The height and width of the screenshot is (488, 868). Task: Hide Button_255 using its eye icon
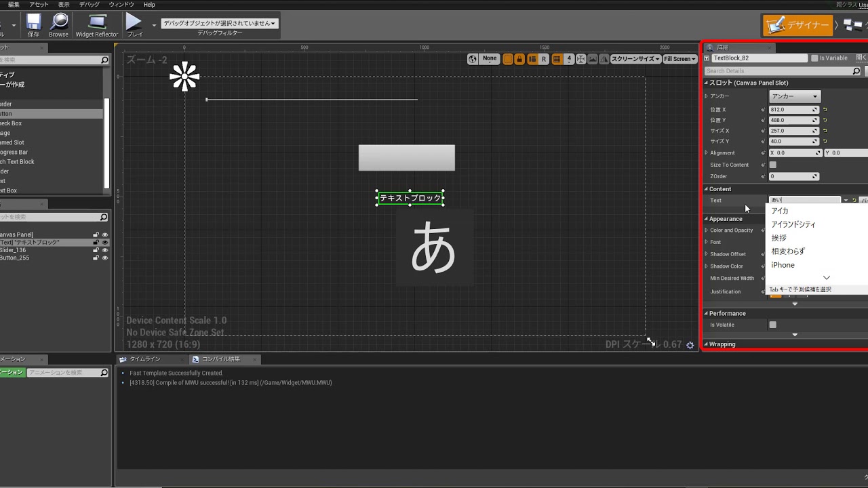pos(104,258)
